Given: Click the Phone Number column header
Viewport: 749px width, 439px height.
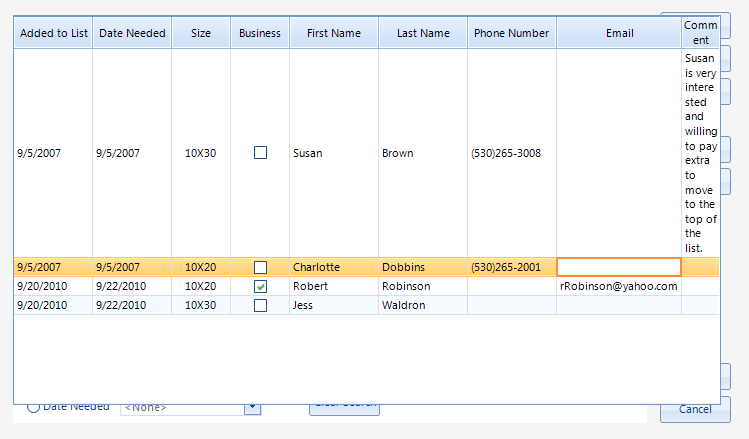Looking at the screenshot, I should (511, 33).
